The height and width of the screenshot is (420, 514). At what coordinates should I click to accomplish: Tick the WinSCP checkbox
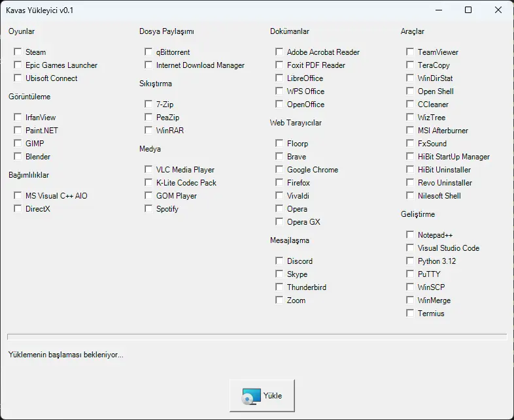pos(410,287)
